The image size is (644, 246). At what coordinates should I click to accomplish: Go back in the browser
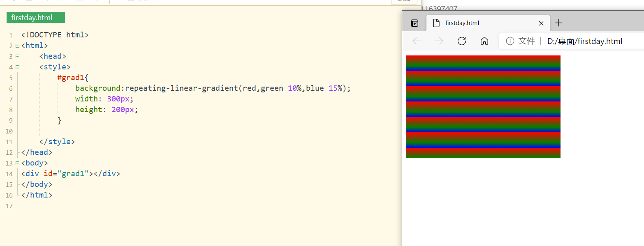pyautogui.click(x=417, y=41)
